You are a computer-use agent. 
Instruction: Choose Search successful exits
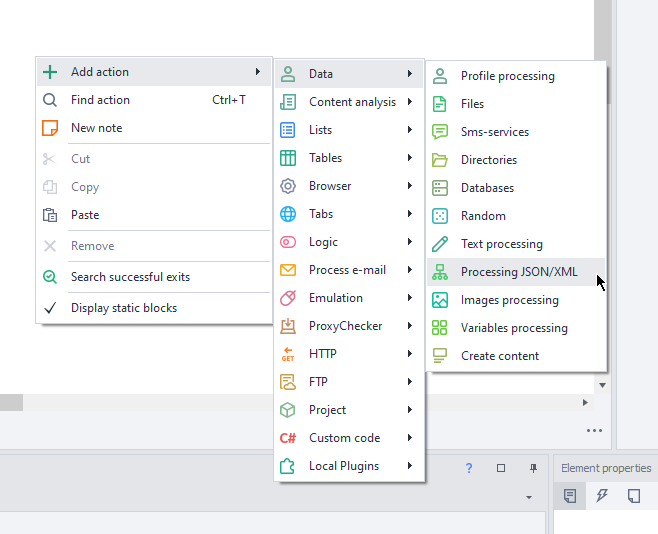point(130,277)
